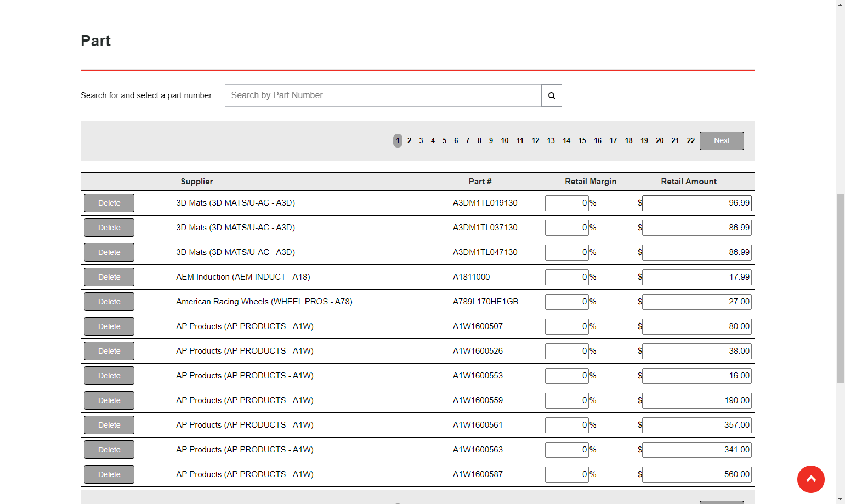This screenshot has width=845, height=504.
Task: Focus the Search by Part Number field
Action: [383, 95]
